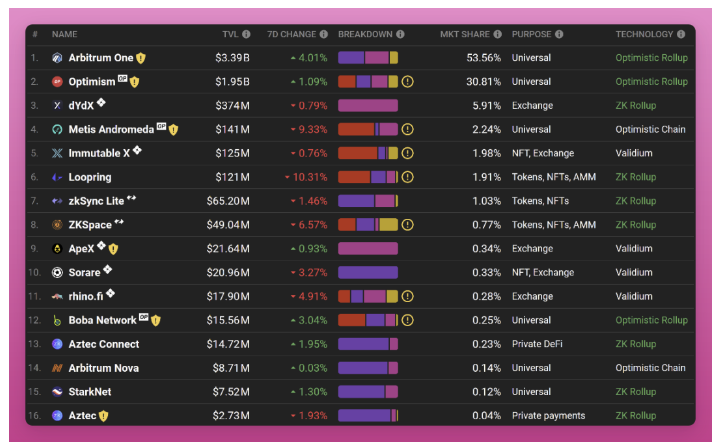Viewport: 717px width, 445px height.
Task: Click the TVL info icon in header
Action: 246,34
